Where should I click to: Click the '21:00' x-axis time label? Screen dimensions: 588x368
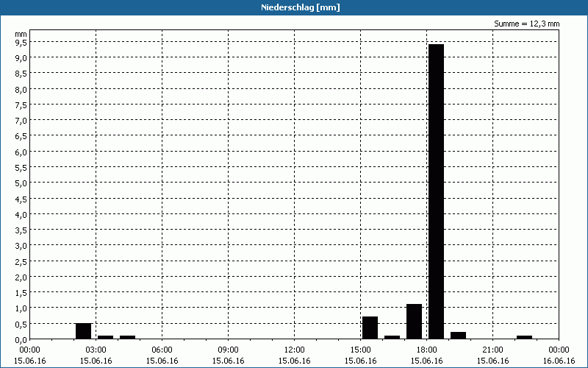click(x=492, y=350)
